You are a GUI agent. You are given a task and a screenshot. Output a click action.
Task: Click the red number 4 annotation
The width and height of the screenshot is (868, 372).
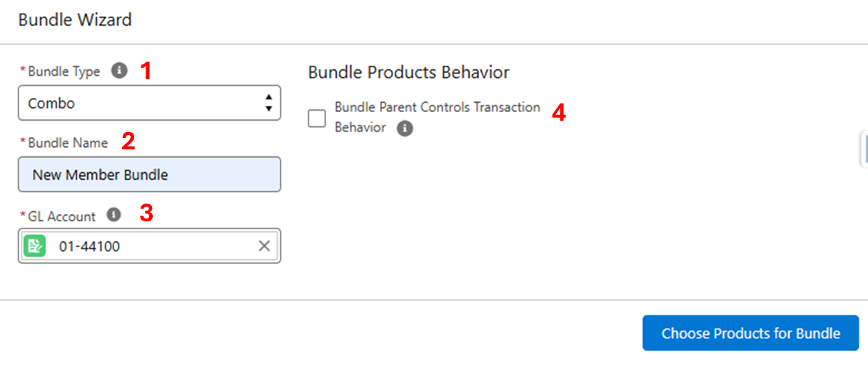coord(559,113)
